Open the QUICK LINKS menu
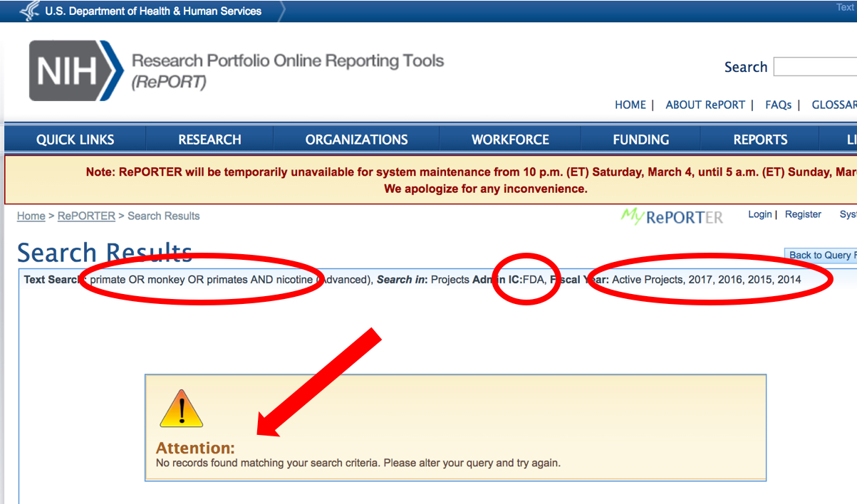This screenshot has width=857, height=504. pyautogui.click(x=76, y=140)
